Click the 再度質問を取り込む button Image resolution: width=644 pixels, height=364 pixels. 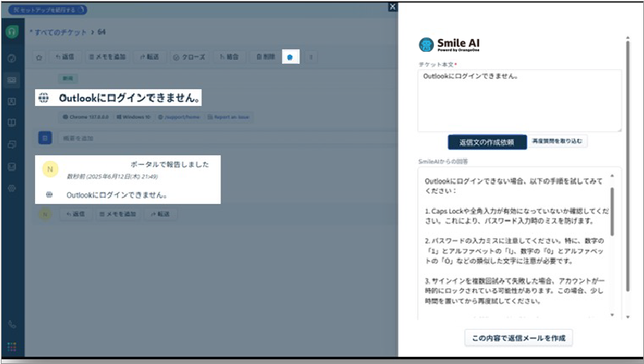pyautogui.click(x=559, y=142)
